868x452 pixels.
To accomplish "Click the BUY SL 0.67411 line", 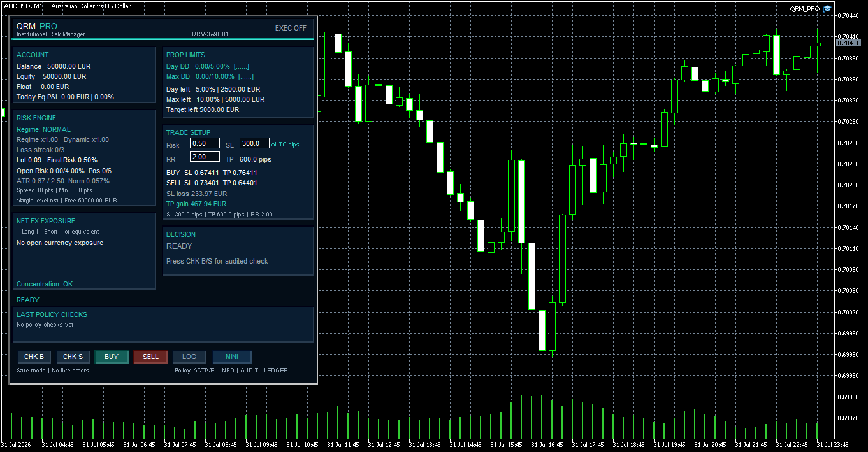I will [x=212, y=173].
